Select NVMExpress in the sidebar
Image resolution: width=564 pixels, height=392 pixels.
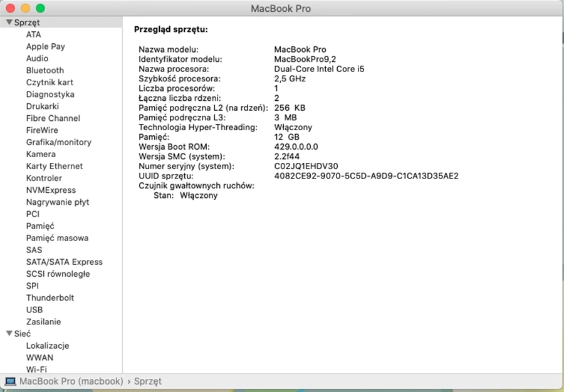coord(51,190)
